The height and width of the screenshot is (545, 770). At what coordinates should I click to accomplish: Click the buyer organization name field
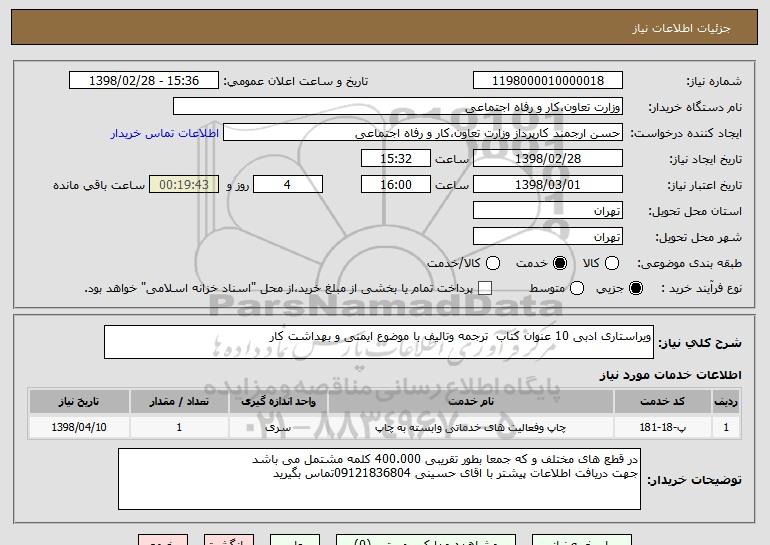pos(398,107)
